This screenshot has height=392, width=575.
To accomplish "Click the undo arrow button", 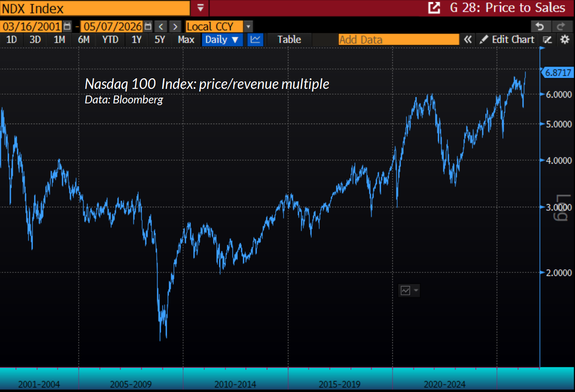I will (540, 26).
